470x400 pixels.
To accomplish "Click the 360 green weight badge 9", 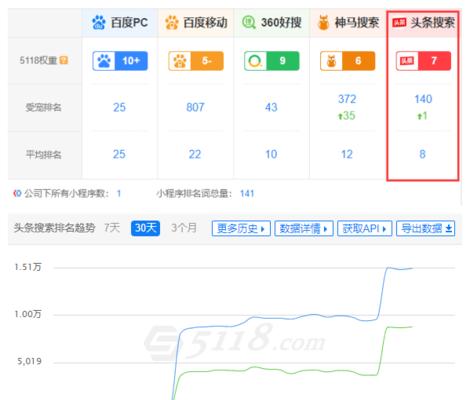I will coord(272,61).
